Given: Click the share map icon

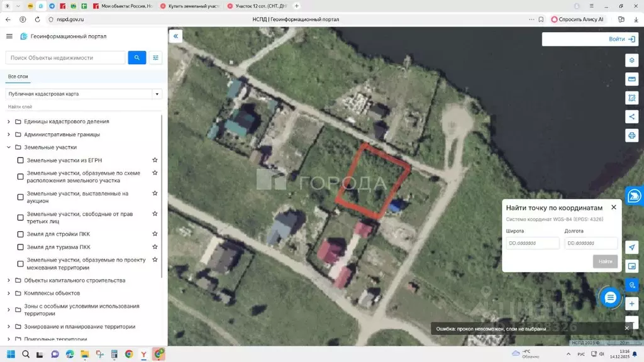Looking at the screenshot, I should pyautogui.click(x=631, y=116).
